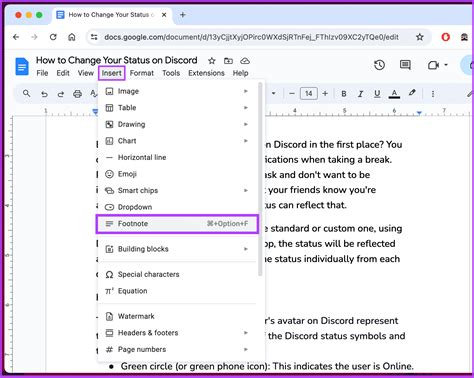Click the Google Docs home icon
The width and height of the screenshot is (474, 378).
[22, 66]
